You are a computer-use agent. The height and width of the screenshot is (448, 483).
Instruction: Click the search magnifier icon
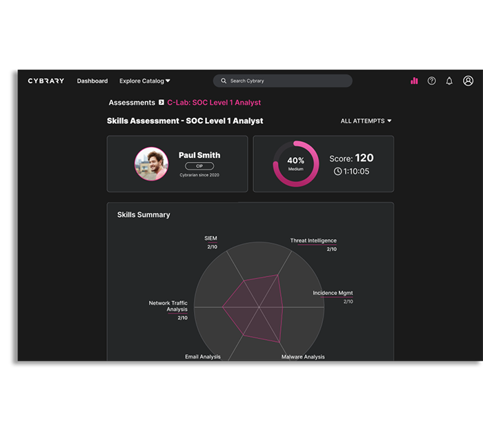point(224,81)
